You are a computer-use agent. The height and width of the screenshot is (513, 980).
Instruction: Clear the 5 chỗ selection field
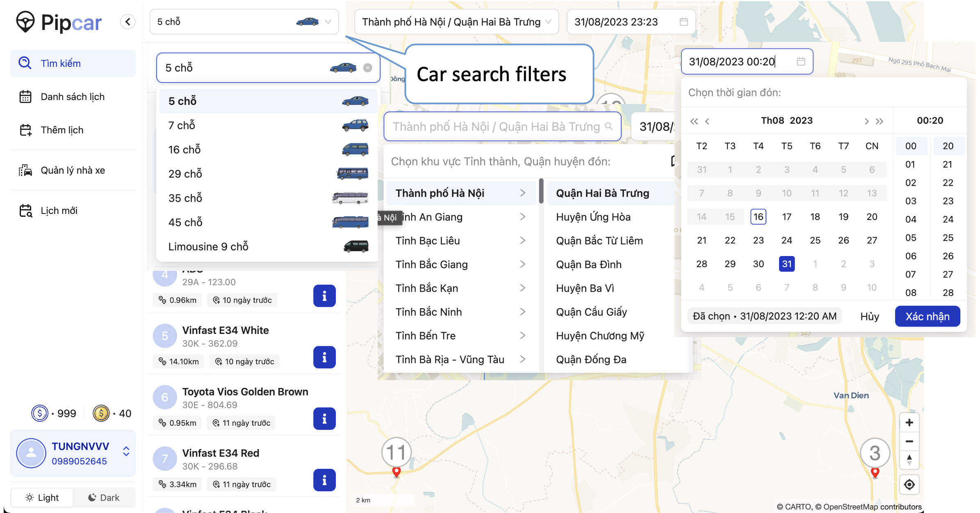point(367,68)
